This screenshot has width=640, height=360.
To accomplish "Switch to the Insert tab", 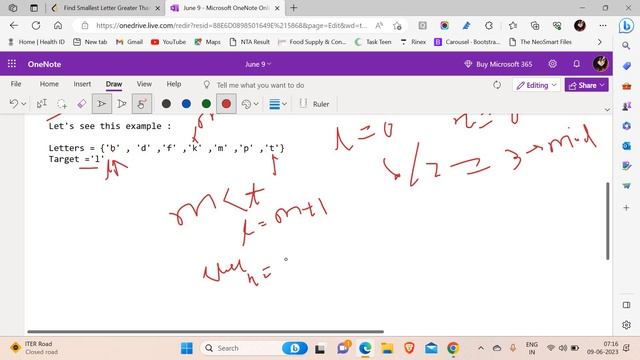I will (82, 84).
